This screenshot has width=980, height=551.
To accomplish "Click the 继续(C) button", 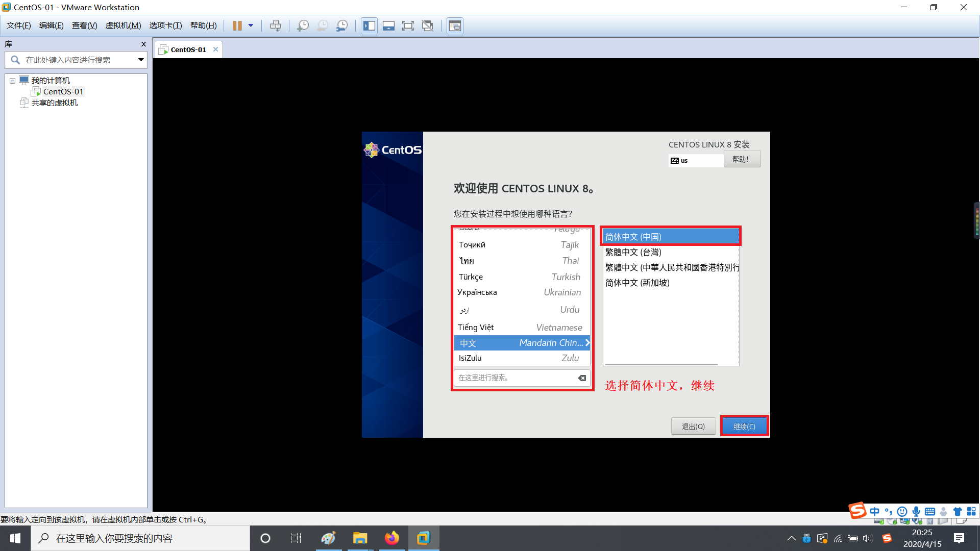I will coord(744,427).
